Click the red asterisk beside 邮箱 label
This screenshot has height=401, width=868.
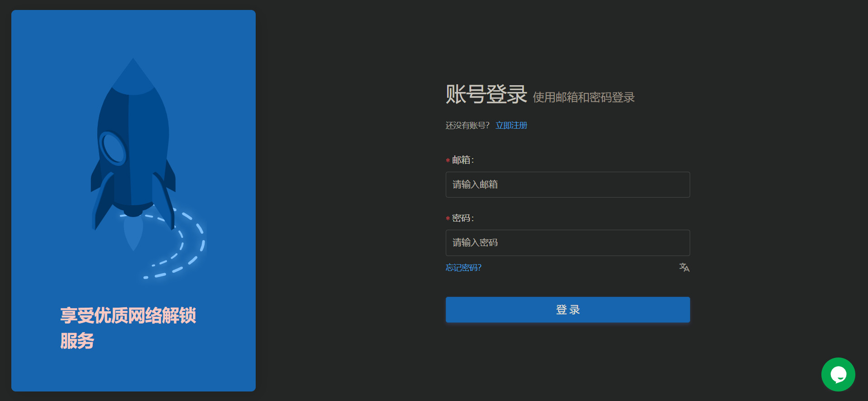point(448,160)
